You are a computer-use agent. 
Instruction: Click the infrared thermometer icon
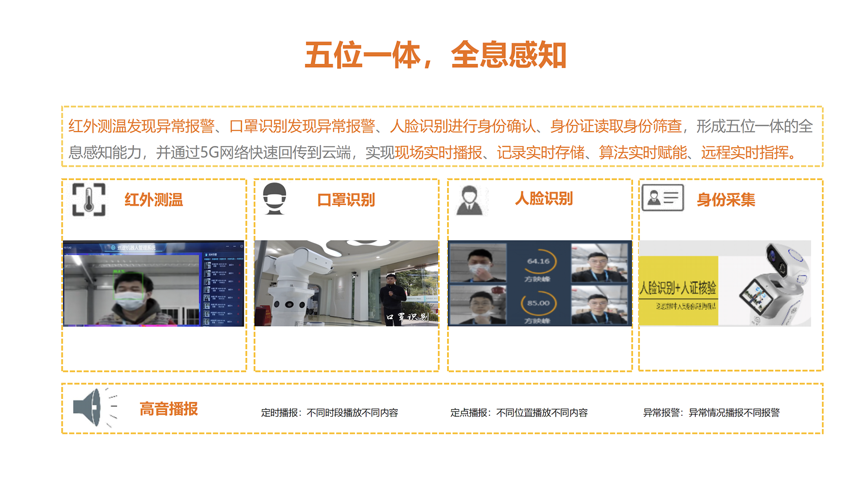click(x=89, y=200)
